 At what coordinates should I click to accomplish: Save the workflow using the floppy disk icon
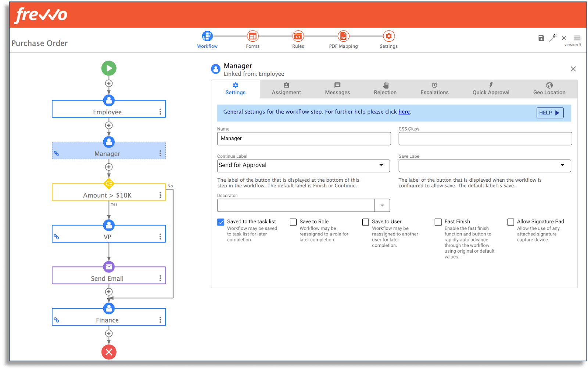pyautogui.click(x=541, y=38)
